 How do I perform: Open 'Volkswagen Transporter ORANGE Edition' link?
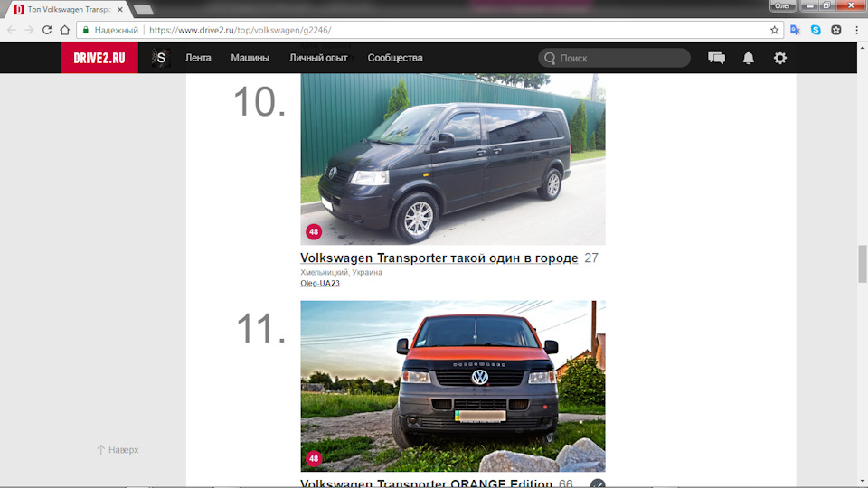click(x=426, y=483)
